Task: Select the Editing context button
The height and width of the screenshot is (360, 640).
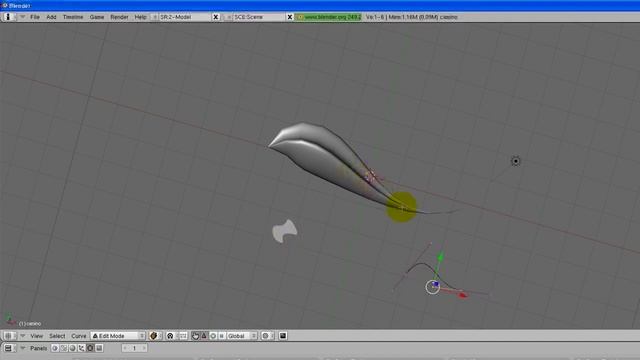Action: 90,348
